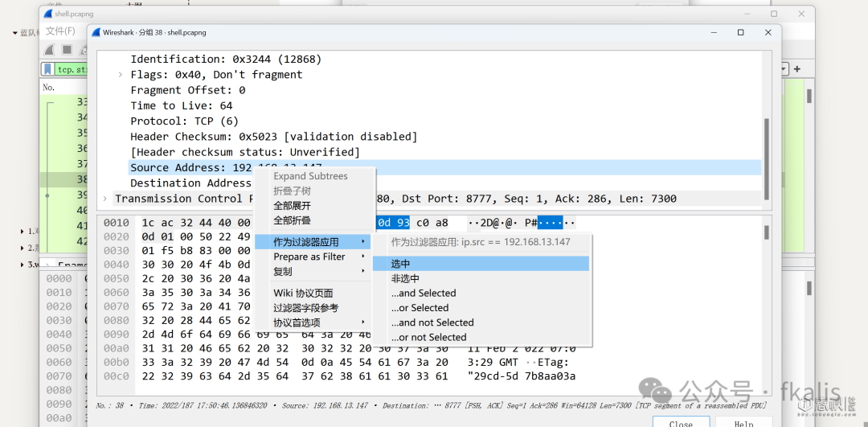Click the status line packet summary text

pos(432,406)
